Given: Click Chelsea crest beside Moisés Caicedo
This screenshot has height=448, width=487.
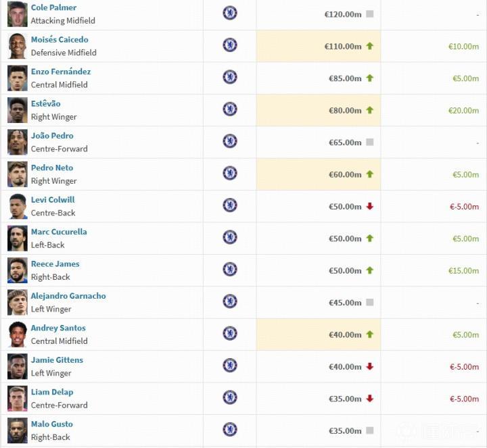Looking at the screenshot, I should click(230, 45).
